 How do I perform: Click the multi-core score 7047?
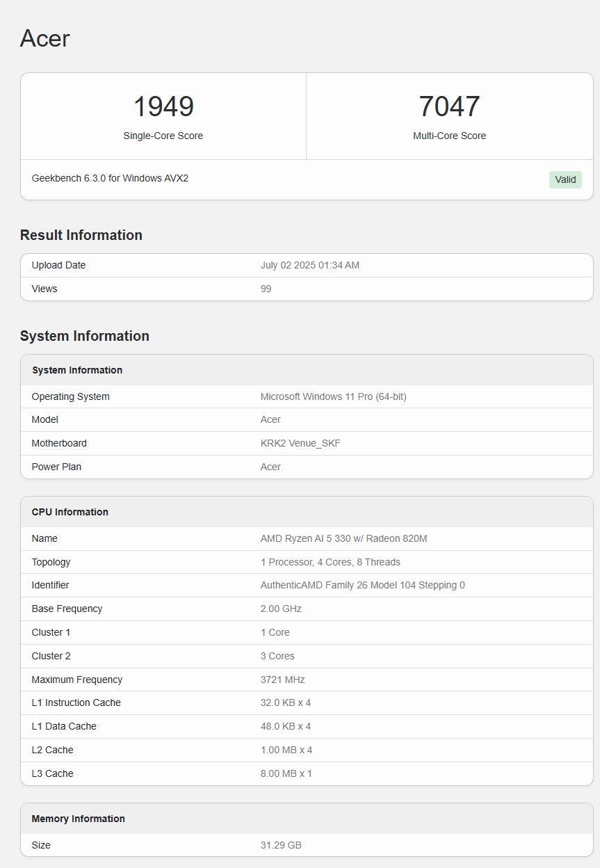pos(449,106)
